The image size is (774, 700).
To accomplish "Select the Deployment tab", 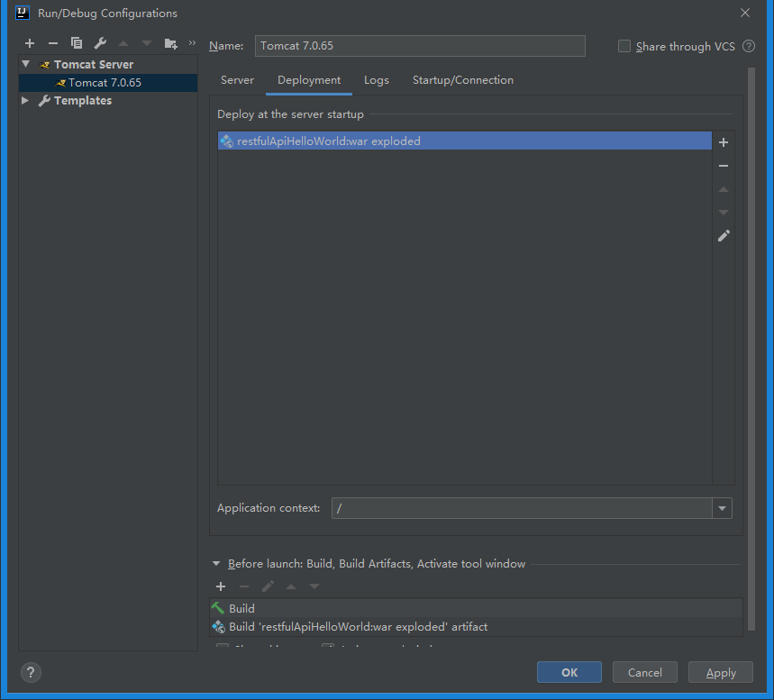I will coord(309,80).
